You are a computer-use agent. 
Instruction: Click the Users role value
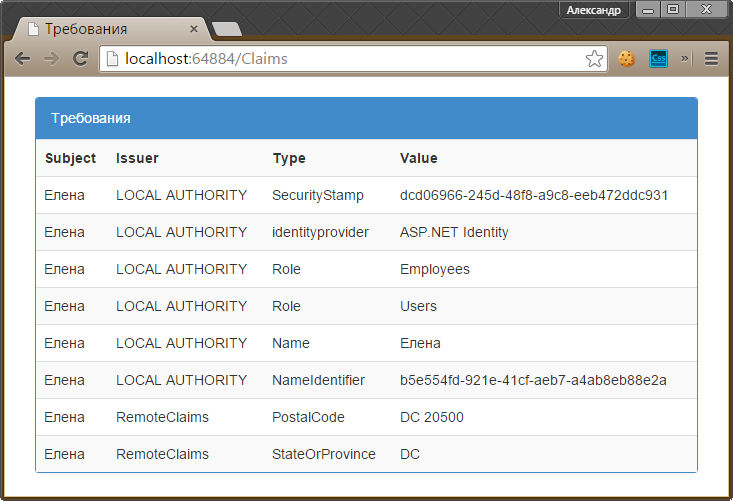tap(418, 306)
